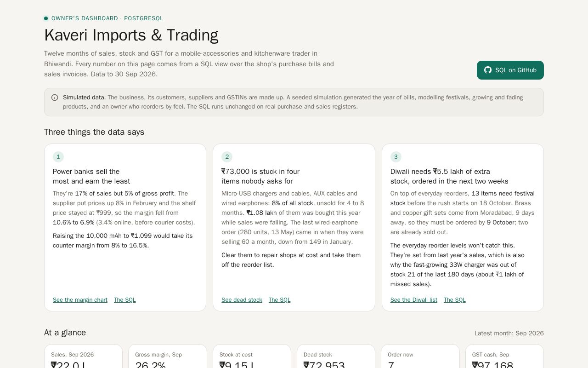Click the Kaveri Imports & Trading heading
Image resolution: width=588 pixels, height=368 pixels.
point(131,35)
